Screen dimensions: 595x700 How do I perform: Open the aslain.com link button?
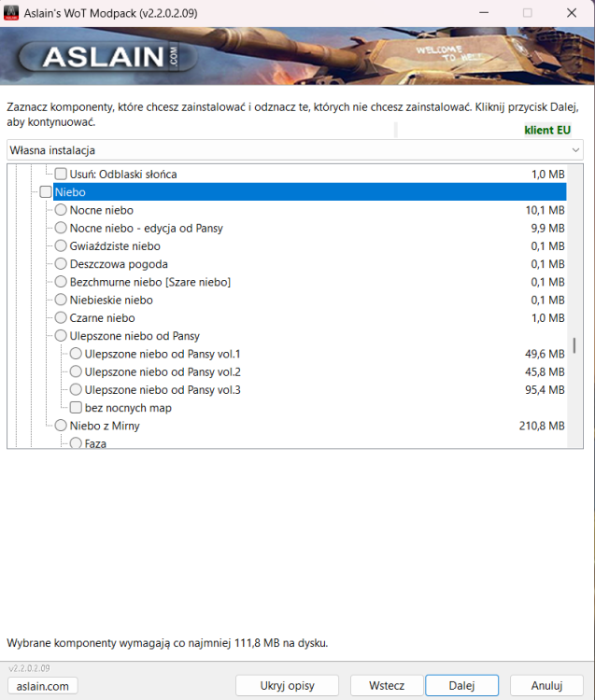point(42,686)
